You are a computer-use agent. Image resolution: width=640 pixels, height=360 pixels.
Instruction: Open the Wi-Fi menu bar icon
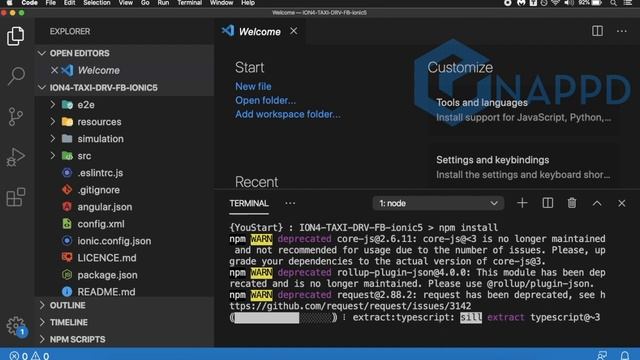coord(555,3)
